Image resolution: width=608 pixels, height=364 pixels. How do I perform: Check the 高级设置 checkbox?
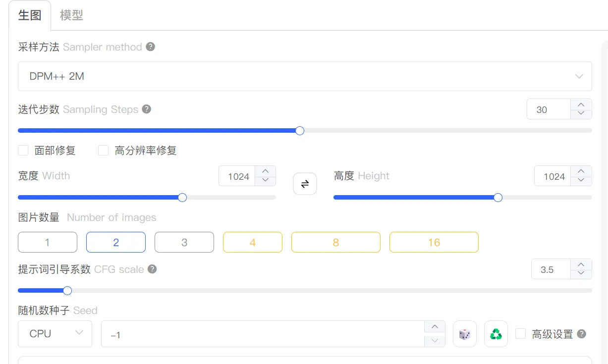pos(520,334)
